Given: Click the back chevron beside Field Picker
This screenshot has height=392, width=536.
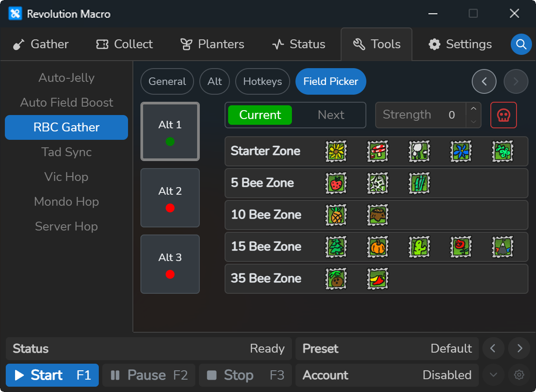Looking at the screenshot, I should tap(484, 81).
